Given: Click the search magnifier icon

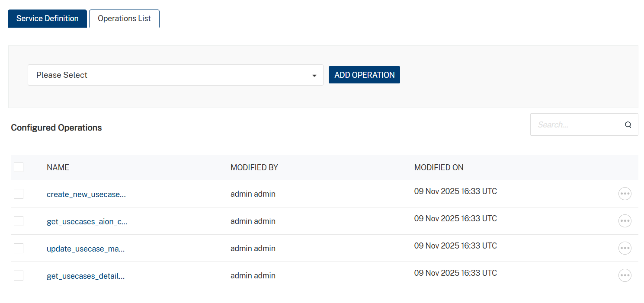Looking at the screenshot, I should [628, 125].
